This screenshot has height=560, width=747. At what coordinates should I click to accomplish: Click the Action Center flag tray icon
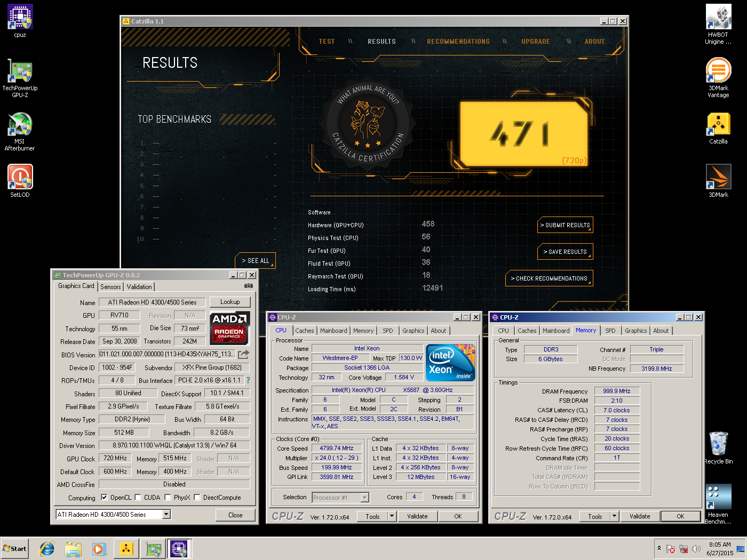(x=671, y=549)
